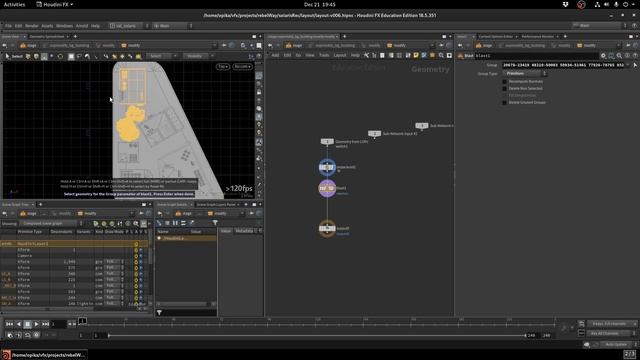Viewport: 640px width, 360px height.
Task: Play forward in the playbar
Action: pyautogui.click(x=36, y=324)
